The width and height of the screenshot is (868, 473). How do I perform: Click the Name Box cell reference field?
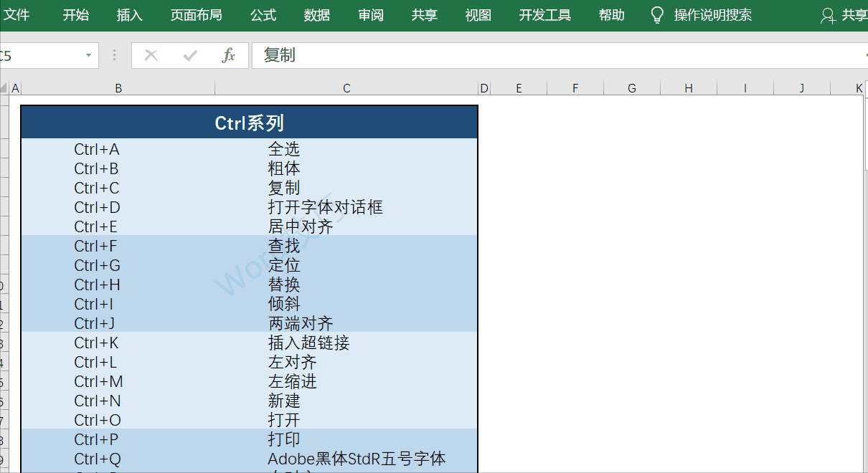coord(40,55)
